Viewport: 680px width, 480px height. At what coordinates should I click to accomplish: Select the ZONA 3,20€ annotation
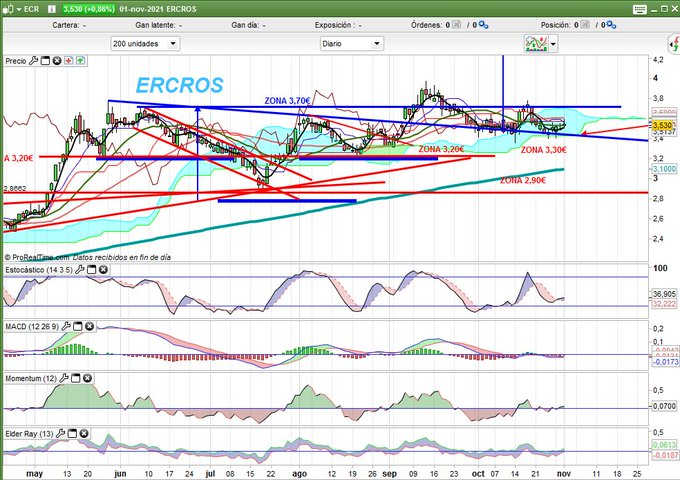click(x=441, y=149)
